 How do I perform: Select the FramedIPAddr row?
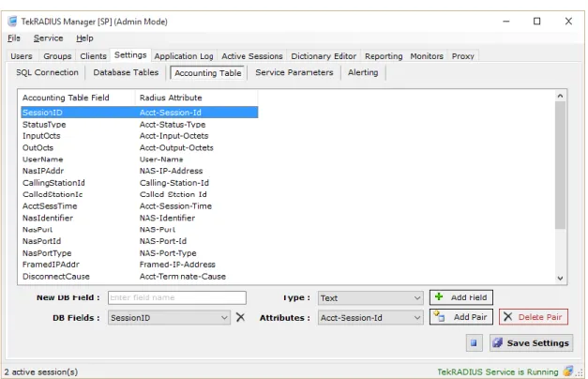click(x=139, y=265)
